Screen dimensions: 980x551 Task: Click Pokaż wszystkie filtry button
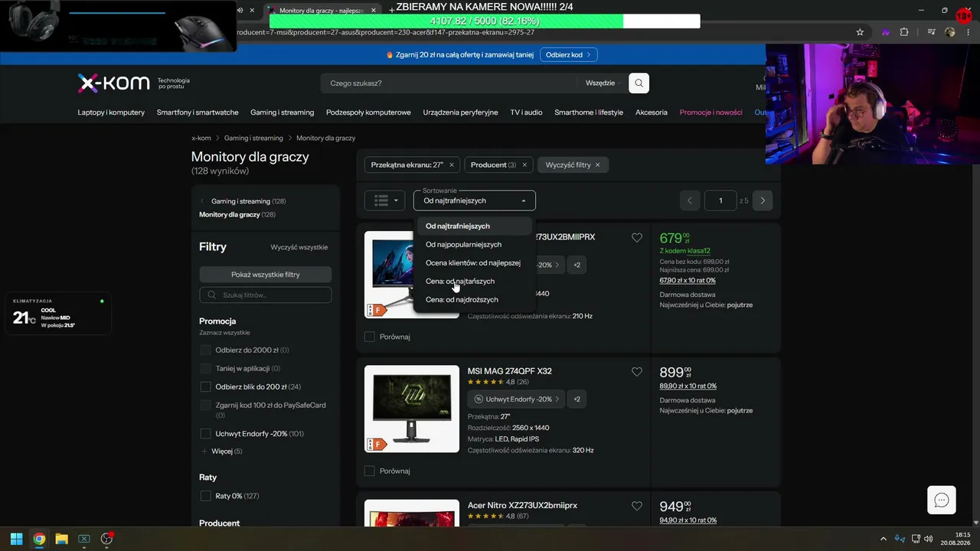click(x=266, y=275)
